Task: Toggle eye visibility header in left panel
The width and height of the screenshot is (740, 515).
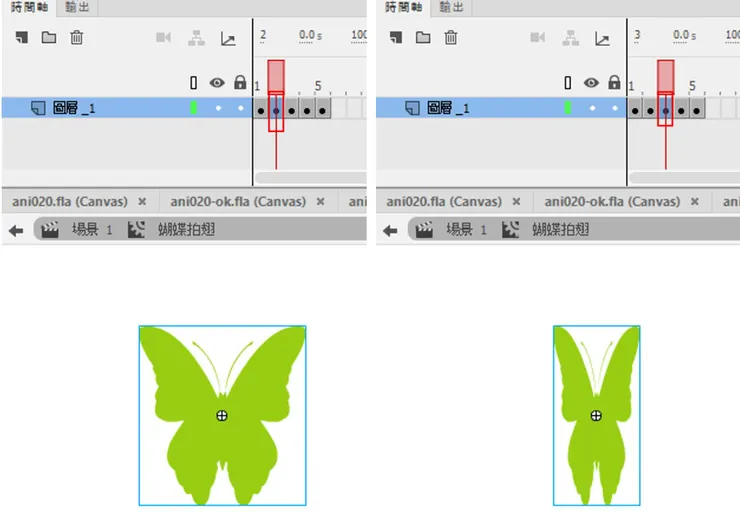Action: click(217, 83)
